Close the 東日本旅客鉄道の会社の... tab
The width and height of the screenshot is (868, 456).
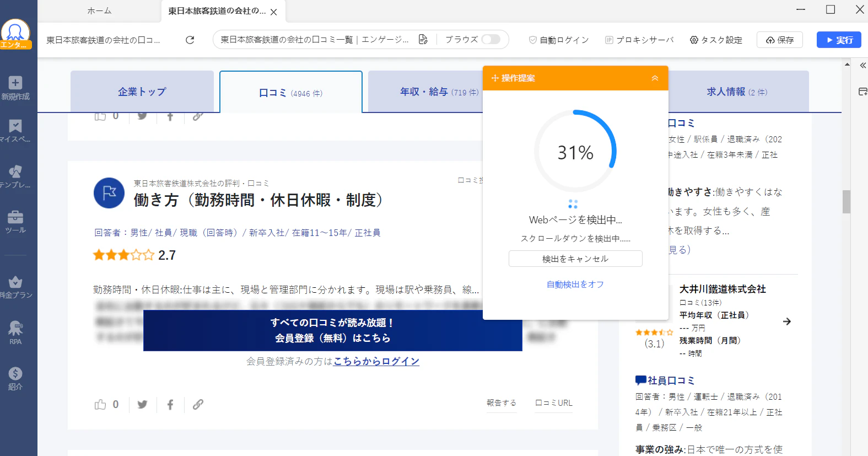[274, 12]
